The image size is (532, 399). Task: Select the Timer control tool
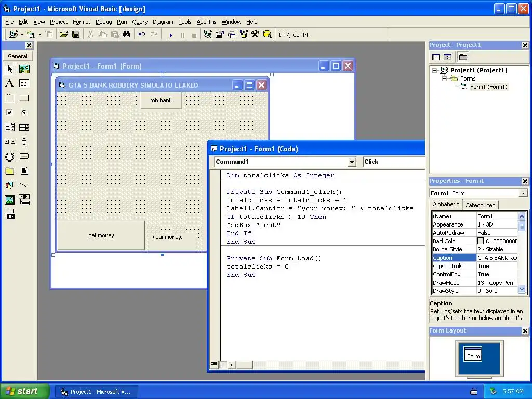tap(10, 156)
